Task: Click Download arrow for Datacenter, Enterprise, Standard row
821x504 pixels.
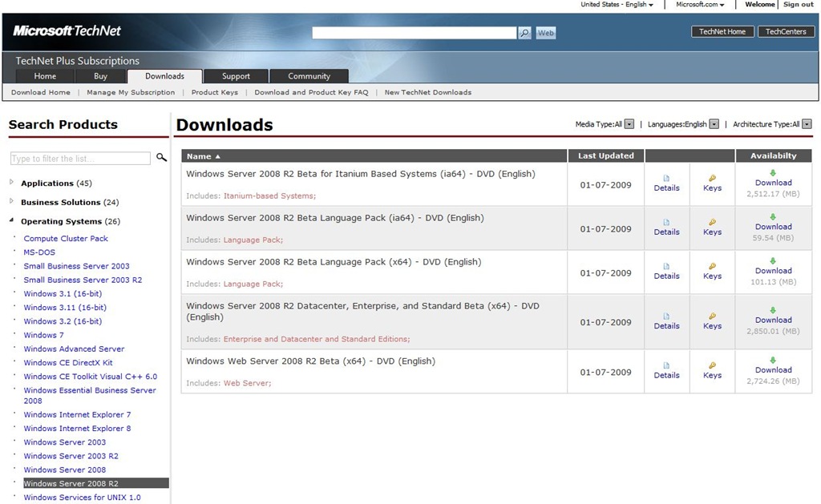Action: click(773, 310)
